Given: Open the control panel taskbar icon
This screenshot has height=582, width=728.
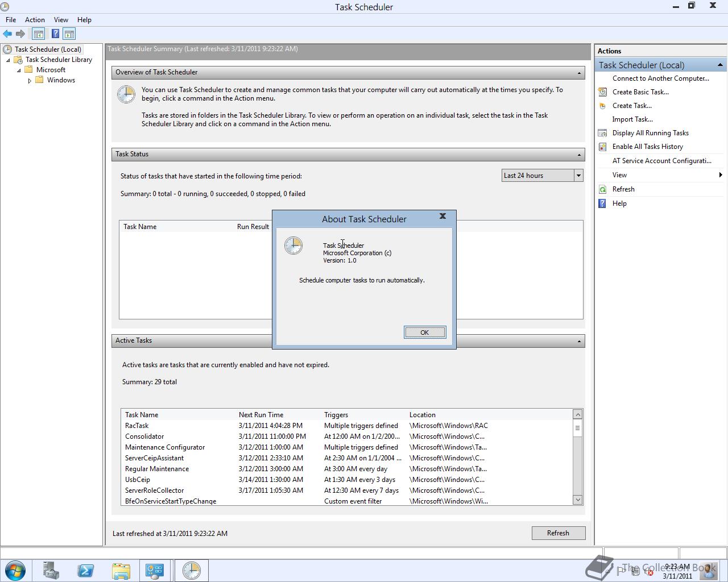Looking at the screenshot, I should tap(155, 571).
